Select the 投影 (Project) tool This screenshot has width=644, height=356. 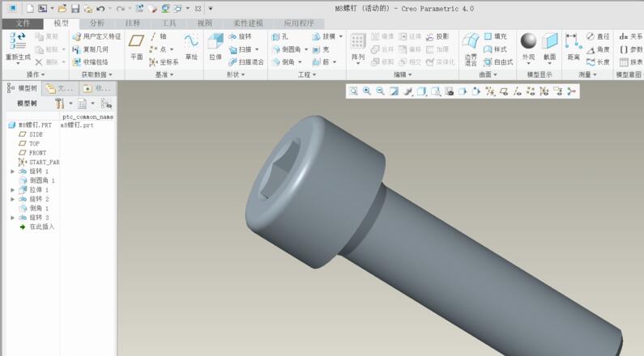tap(437, 36)
